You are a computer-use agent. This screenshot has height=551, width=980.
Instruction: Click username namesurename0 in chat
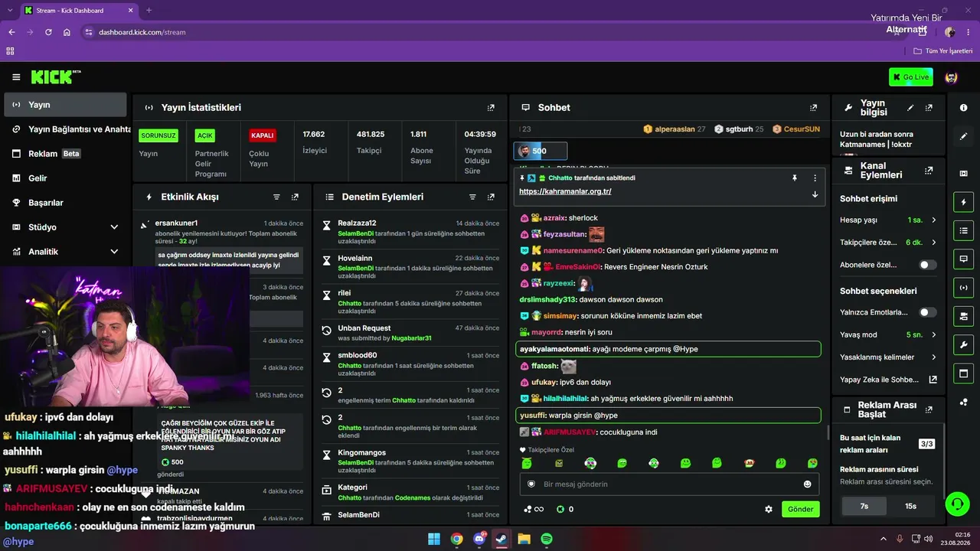coord(573,250)
